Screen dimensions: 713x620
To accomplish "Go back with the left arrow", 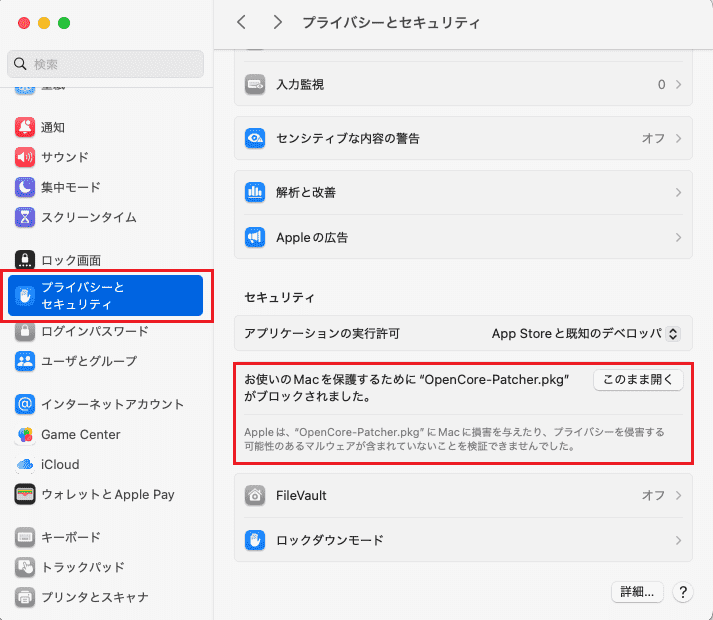I will (241, 22).
